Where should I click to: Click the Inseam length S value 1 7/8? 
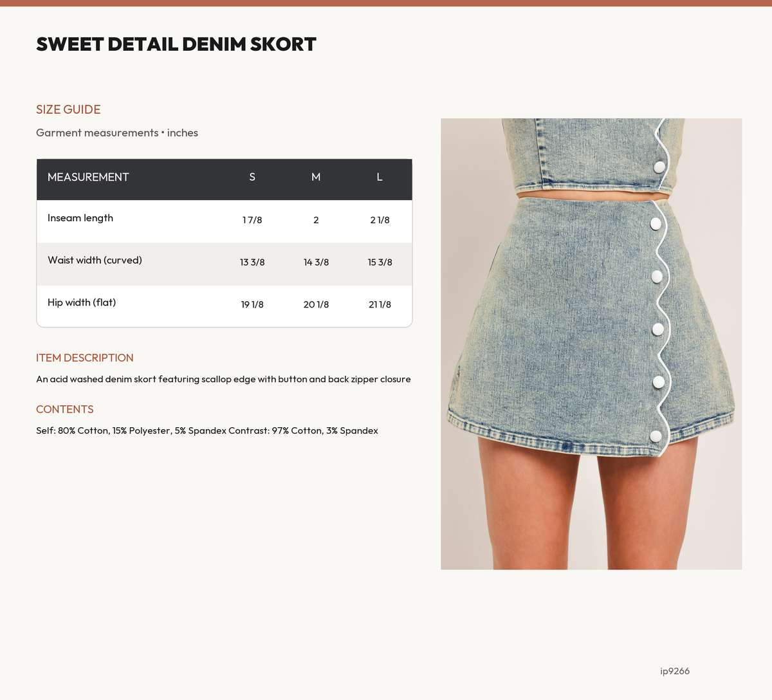(x=252, y=220)
